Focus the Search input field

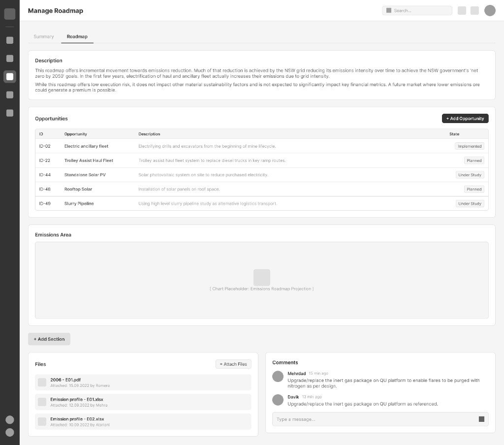[x=417, y=11]
